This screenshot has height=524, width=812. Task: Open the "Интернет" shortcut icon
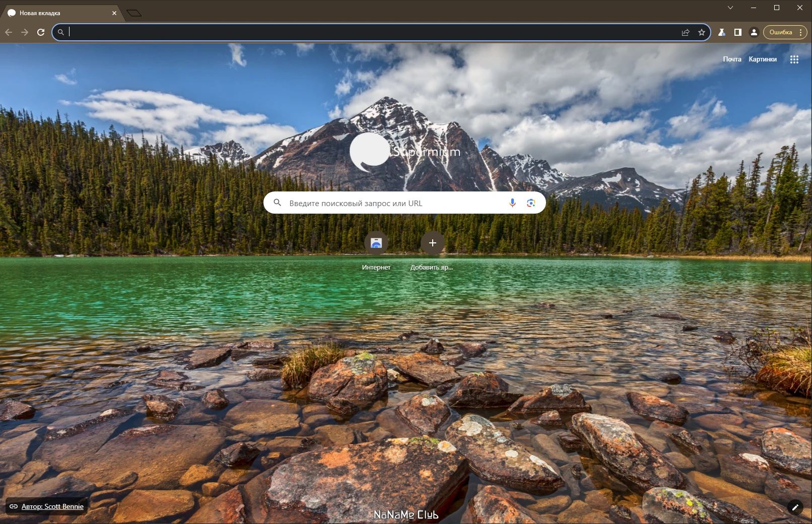376,243
